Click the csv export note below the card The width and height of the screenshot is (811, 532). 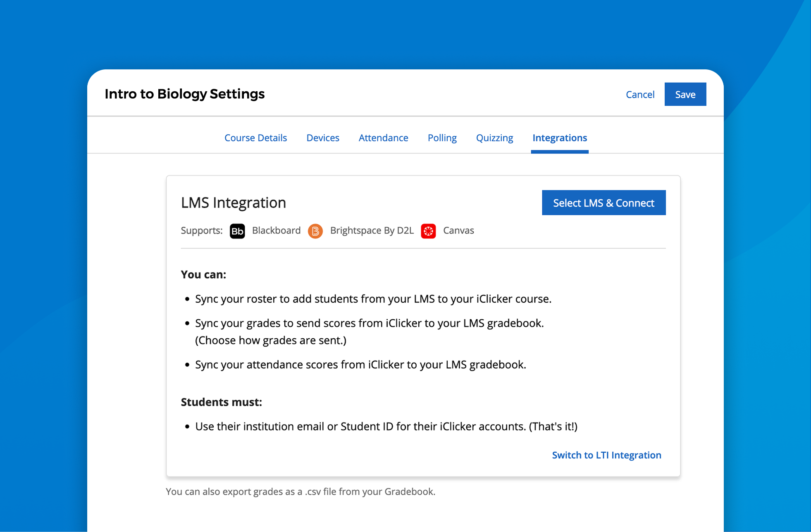[301, 492]
